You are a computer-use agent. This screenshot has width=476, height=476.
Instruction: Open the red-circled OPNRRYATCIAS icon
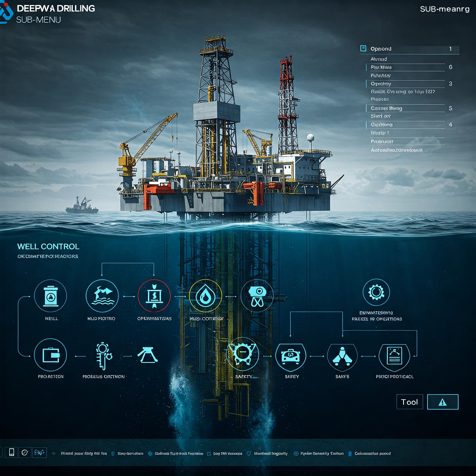(154, 296)
